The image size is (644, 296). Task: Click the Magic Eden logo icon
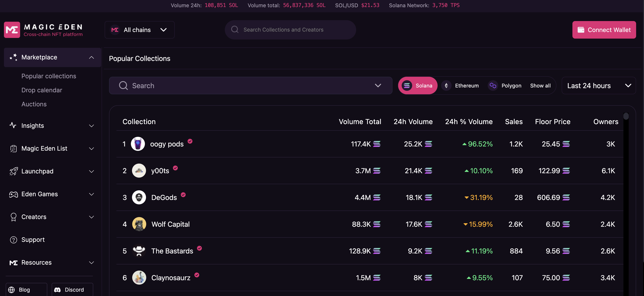[x=12, y=30]
